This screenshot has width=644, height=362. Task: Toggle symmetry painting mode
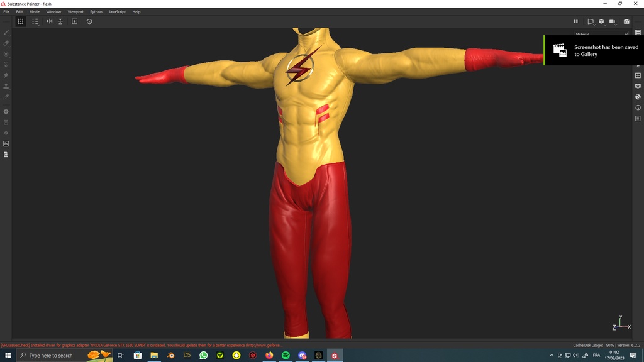tap(50, 21)
